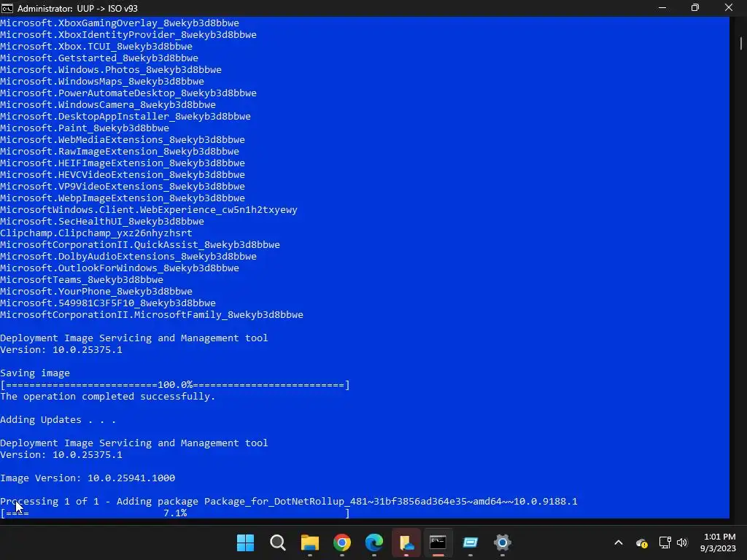Click the Microsoft.WindowsCamera_8wekyb3d8bbwe line
Viewport: 747px width, 560px height.
pos(108,104)
